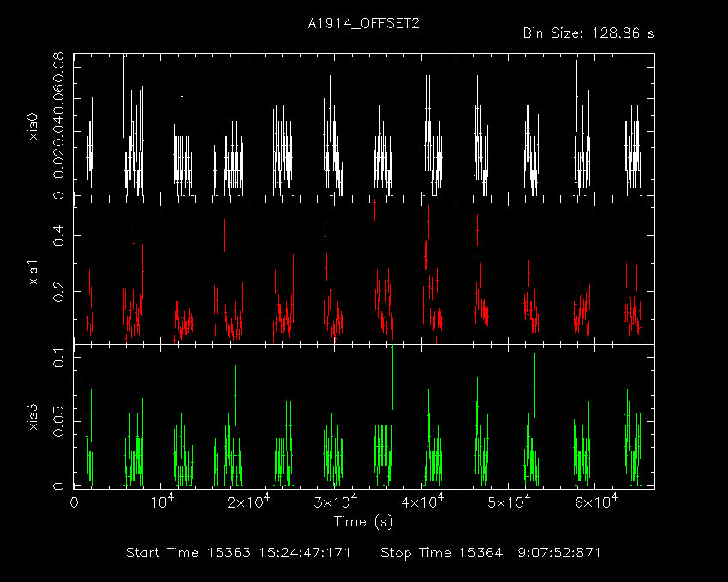Click the 0.05 tick label of xis3 panel
The width and height of the screenshot is (728, 582).
coord(58,421)
